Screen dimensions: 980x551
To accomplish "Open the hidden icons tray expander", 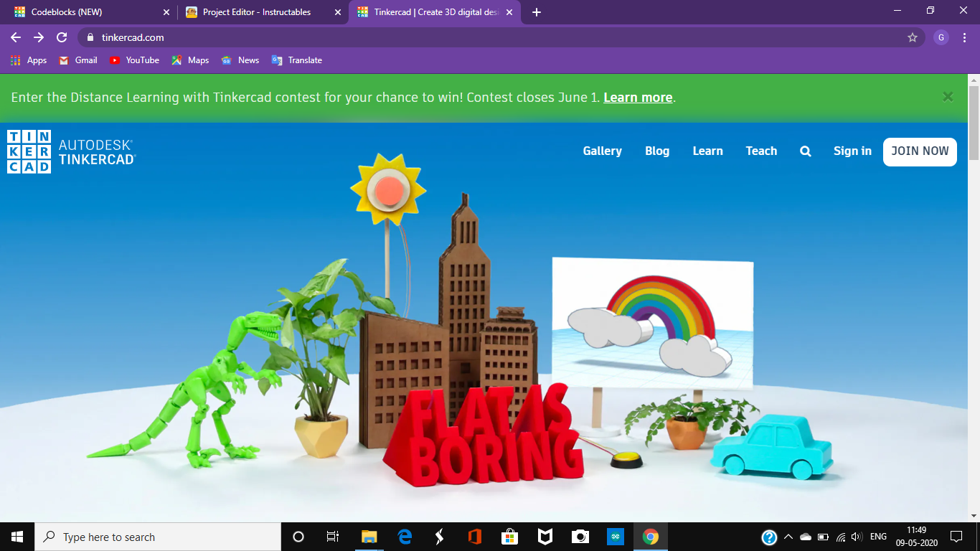I will (x=787, y=536).
